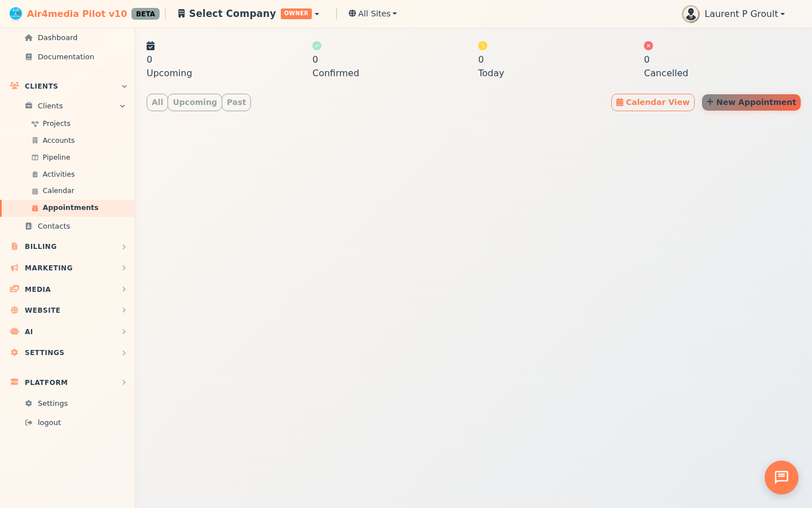Filter appointments by Upcoming
812x508 pixels.
coord(195,102)
